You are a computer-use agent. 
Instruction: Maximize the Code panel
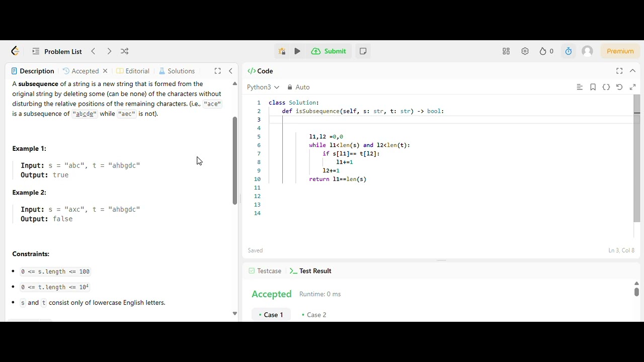[x=619, y=71]
